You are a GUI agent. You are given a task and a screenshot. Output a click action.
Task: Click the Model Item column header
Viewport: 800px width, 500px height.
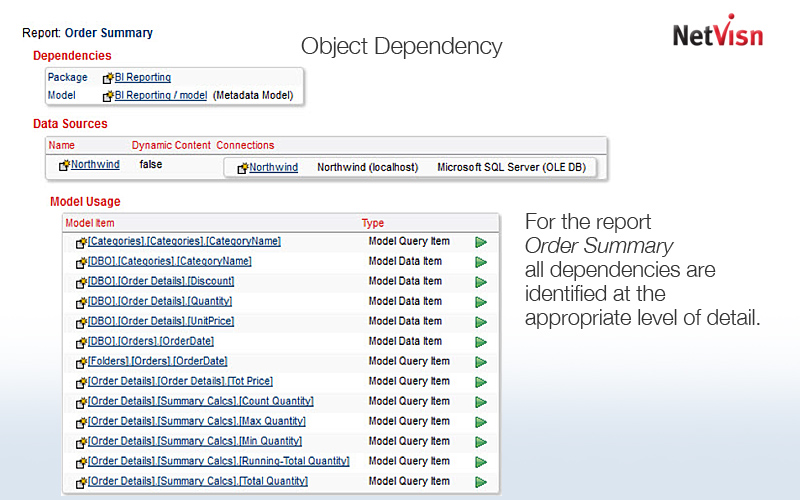pos(90,223)
